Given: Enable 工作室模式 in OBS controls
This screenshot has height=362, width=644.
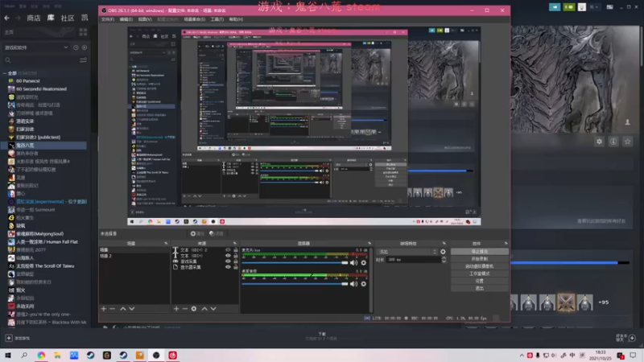Looking at the screenshot, I should [479, 274].
